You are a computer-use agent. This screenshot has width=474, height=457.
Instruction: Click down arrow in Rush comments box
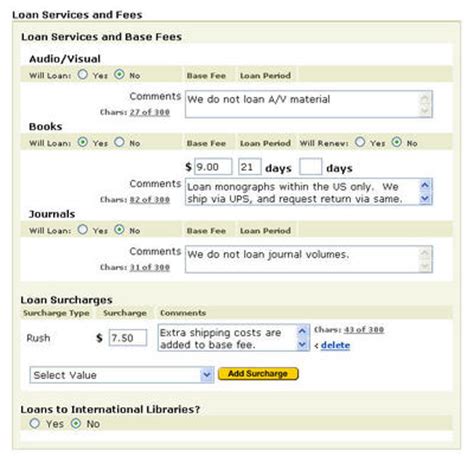tap(302, 344)
